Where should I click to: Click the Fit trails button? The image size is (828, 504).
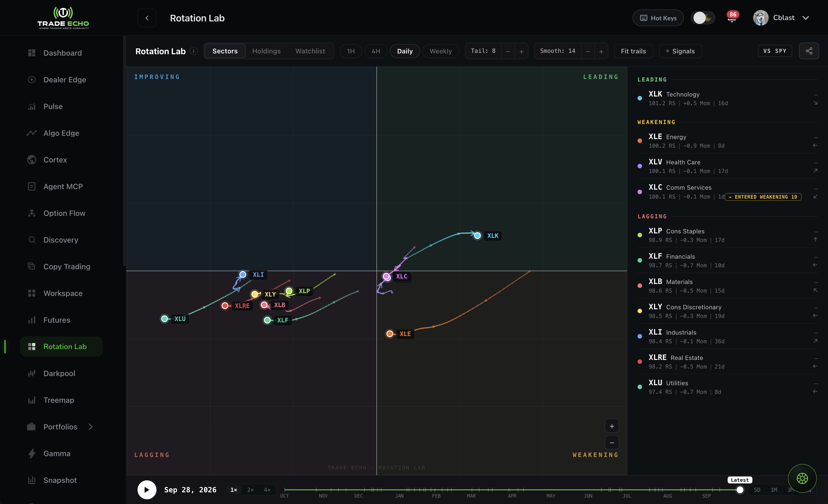tap(633, 51)
